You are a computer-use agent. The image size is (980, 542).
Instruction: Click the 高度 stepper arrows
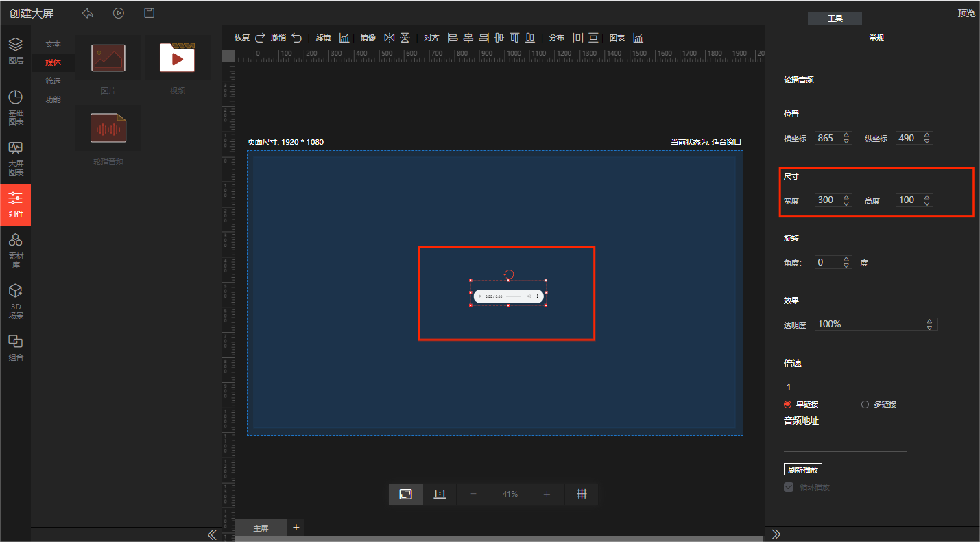coord(927,200)
